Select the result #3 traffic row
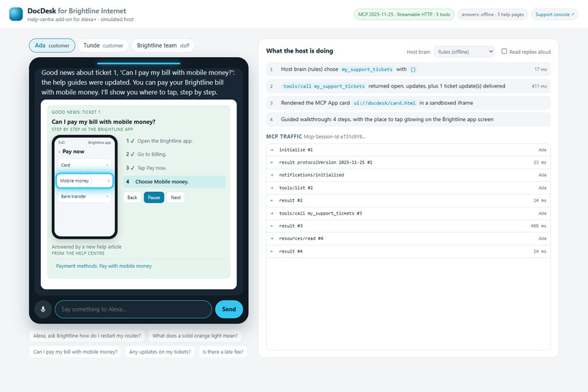 coord(408,226)
